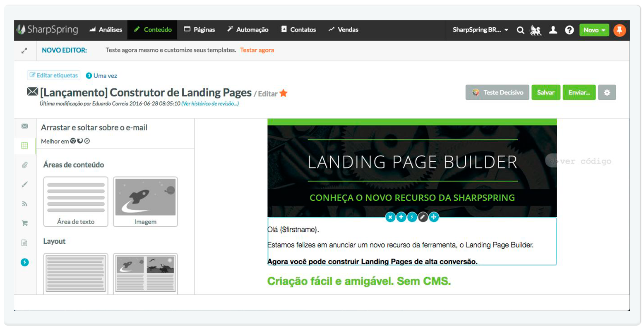644x331 pixels.
Task: Select the blue lightning bolt sidebar icon
Action: click(x=25, y=262)
